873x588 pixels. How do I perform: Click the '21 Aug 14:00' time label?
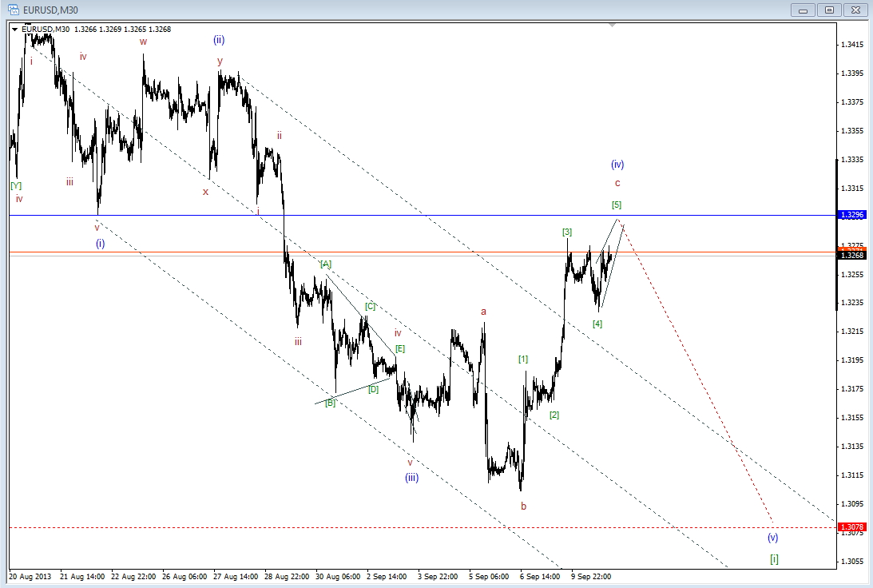(x=83, y=576)
